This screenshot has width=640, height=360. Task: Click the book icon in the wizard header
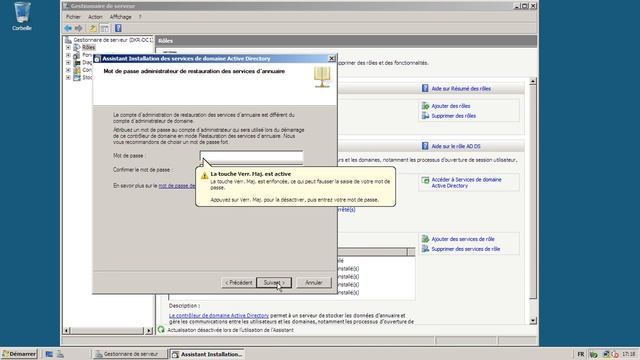pyautogui.click(x=322, y=77)
